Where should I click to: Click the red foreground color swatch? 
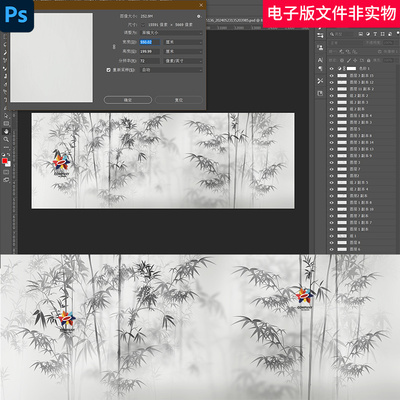5,161
